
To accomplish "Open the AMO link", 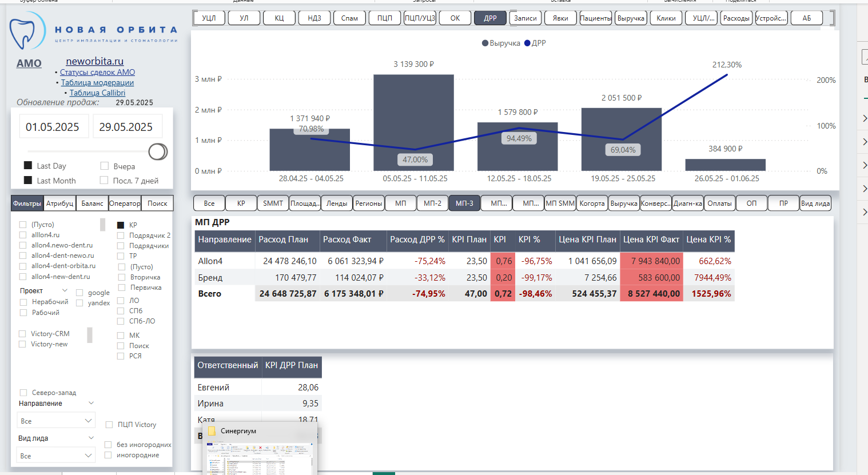I will 29,63.
